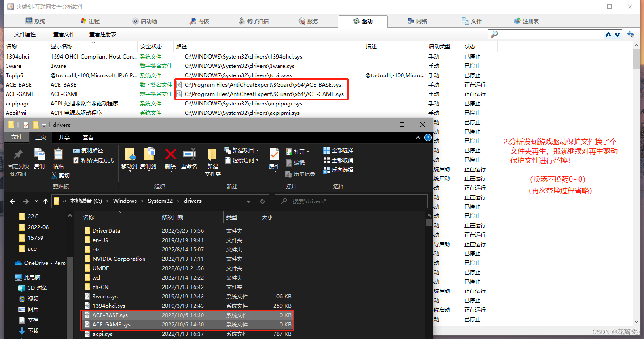Open OneDrive in the navigation pane
Screen dimensions: 644x339
pyautogui.click(x=40, y=263)
